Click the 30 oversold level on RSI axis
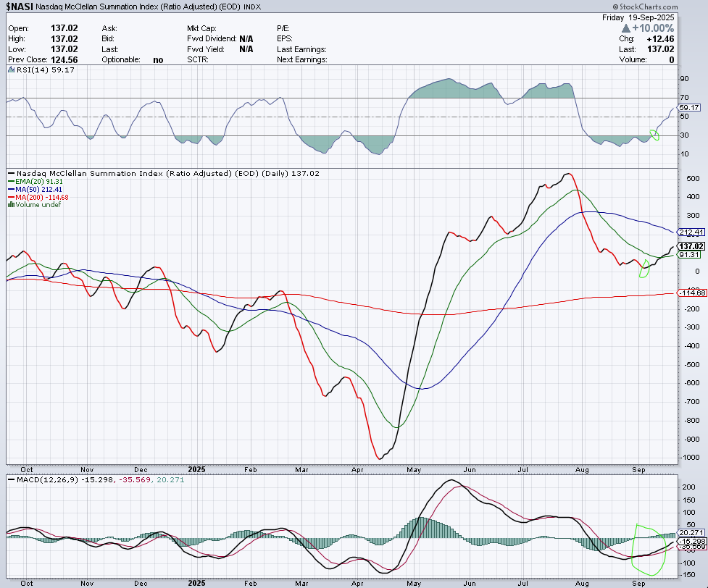 point(685,135)
